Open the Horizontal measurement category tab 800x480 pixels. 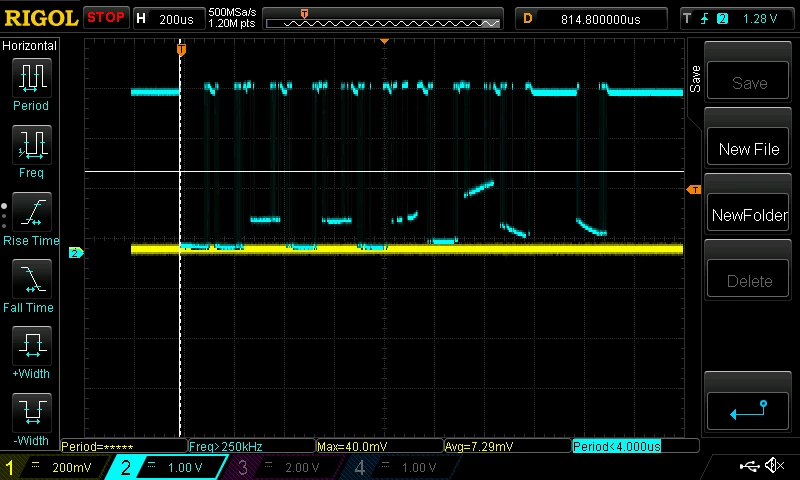[x=29, y=46]
